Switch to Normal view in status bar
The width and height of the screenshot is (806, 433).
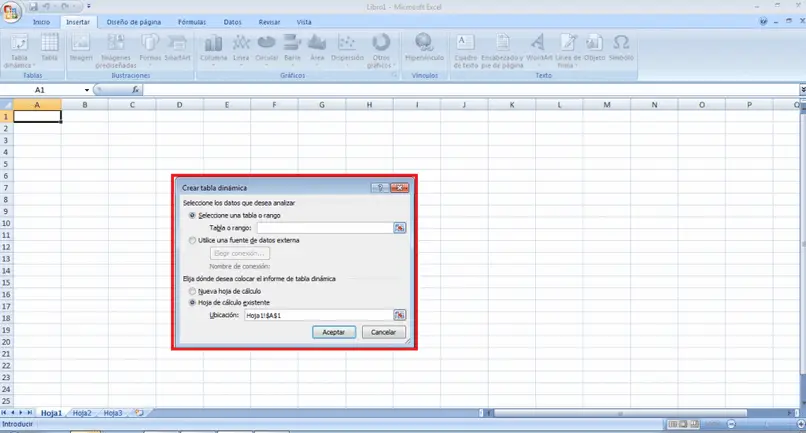pos(673,424)
